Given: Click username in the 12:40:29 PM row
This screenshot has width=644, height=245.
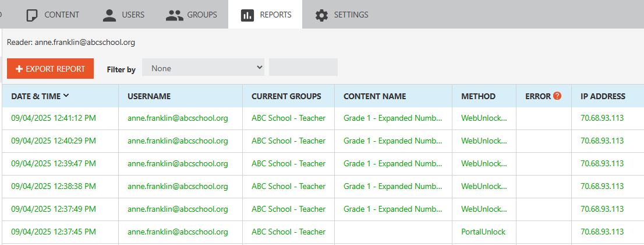Looking at the screenshot, I should click(x=178, y=141).
